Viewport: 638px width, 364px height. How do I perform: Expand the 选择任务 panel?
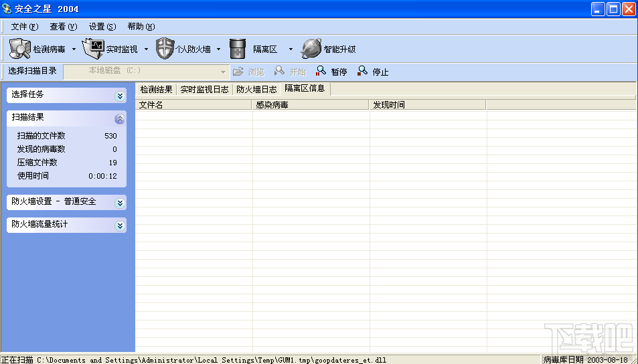(120, 96)
